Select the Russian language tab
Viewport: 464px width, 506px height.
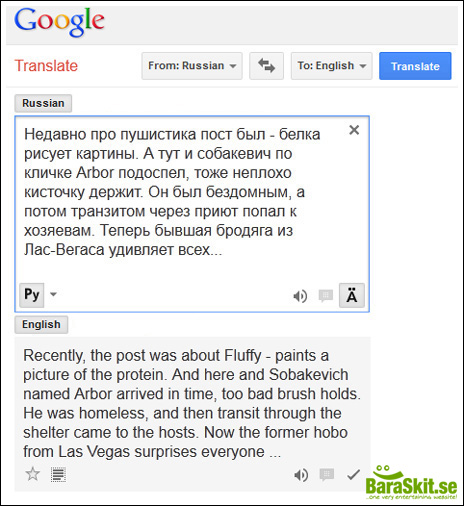43,103
